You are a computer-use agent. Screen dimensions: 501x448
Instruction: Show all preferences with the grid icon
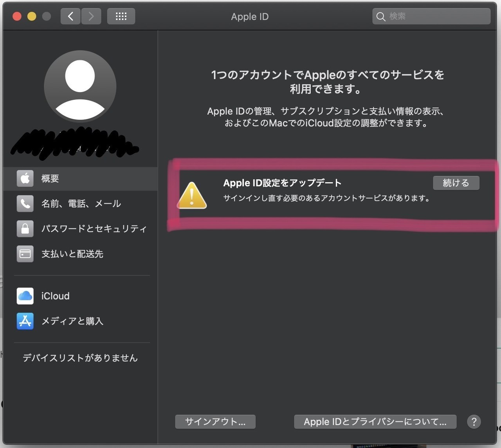[121, 16]
